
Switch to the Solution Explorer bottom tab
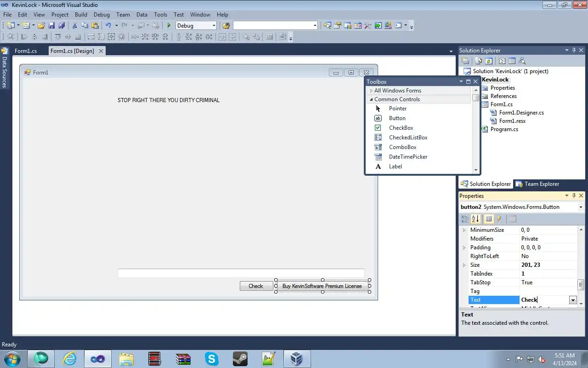(x=486, y=184)
